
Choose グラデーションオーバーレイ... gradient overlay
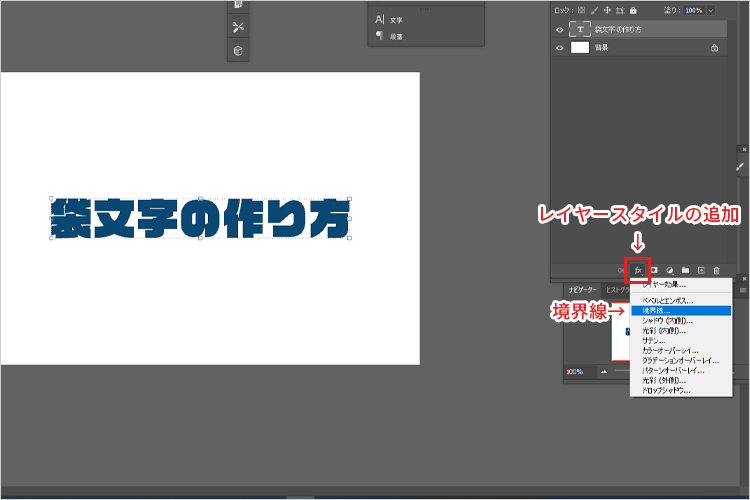tap(681, 361)
